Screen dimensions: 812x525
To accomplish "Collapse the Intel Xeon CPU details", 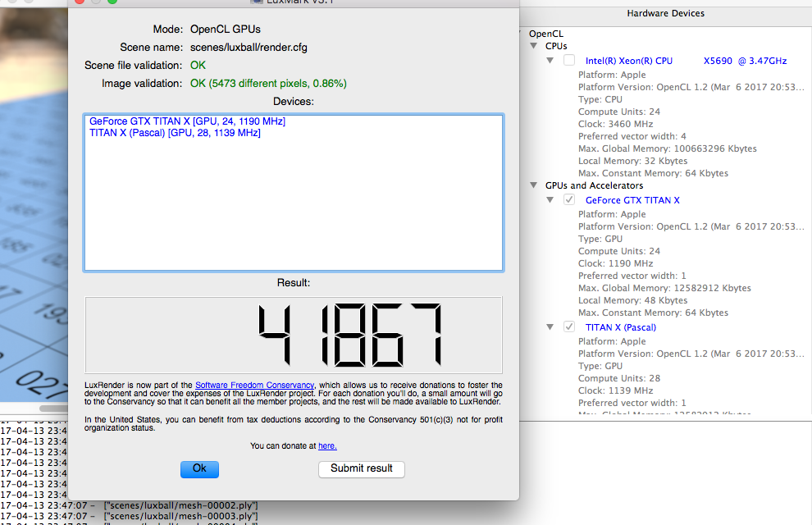I will point(550,61).
